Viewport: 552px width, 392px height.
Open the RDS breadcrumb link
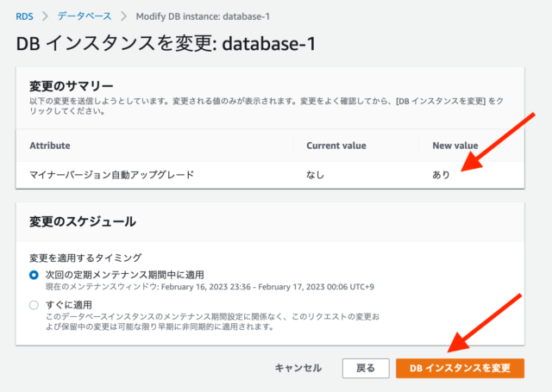click(25, 16)
